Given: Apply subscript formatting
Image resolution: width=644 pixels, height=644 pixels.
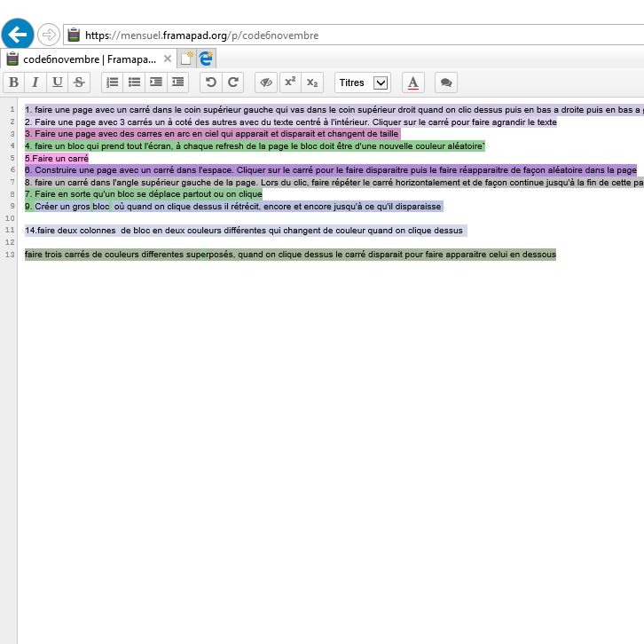Looking at the screenshot, I should [x=312, y=82].
